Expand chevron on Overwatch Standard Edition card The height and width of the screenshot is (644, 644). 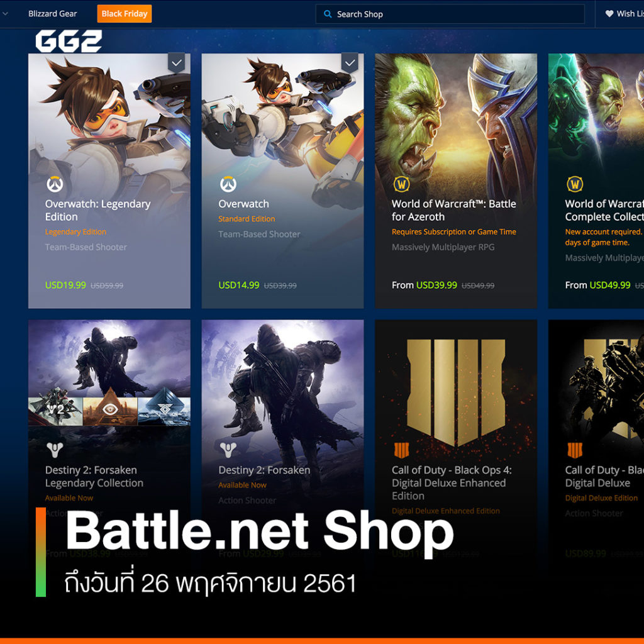point(350,64)
